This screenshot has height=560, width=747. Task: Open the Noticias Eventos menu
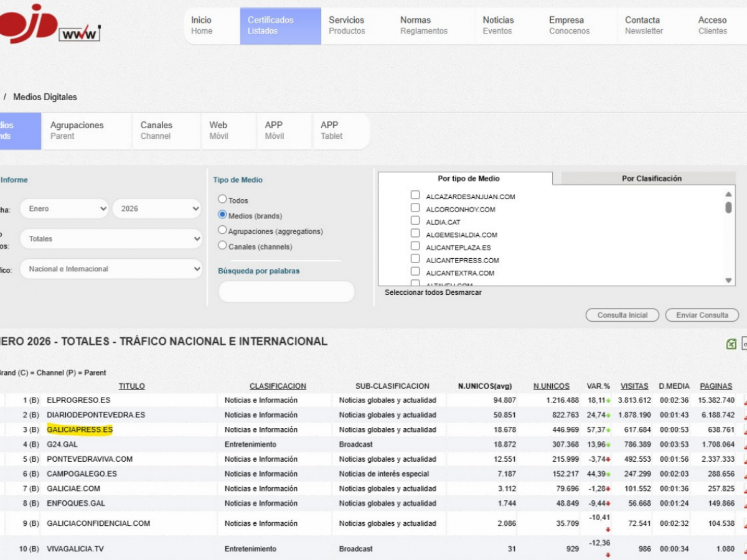[x=498, y=26]
